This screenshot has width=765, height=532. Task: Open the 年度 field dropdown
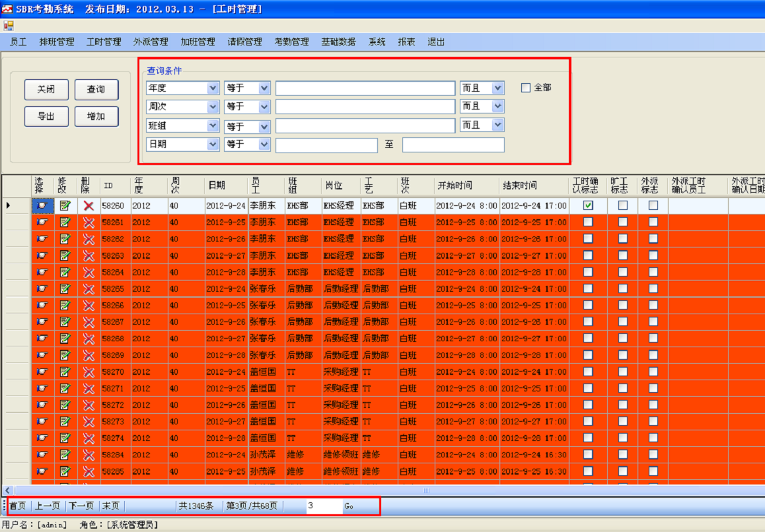pos(213,88)
